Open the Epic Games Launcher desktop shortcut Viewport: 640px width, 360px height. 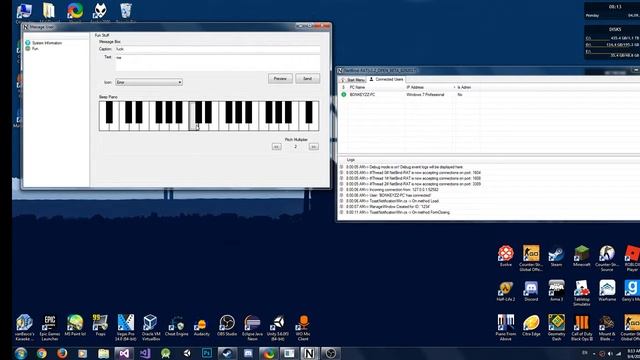point(50,328)
